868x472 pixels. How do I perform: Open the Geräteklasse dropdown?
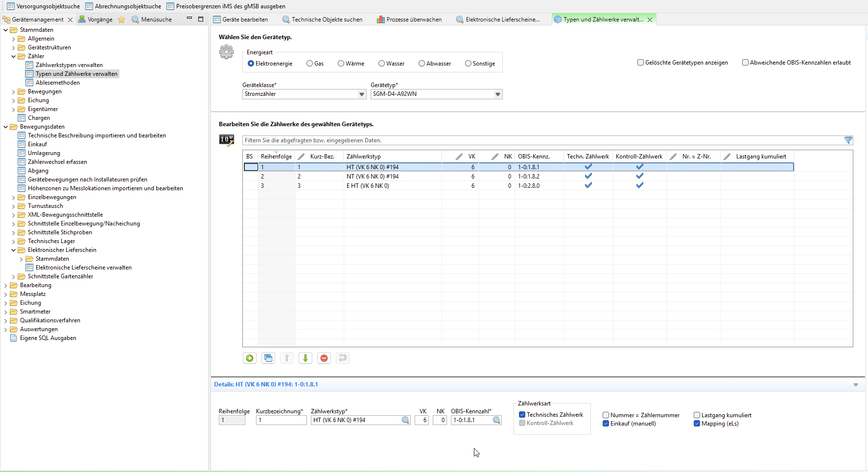362,94
